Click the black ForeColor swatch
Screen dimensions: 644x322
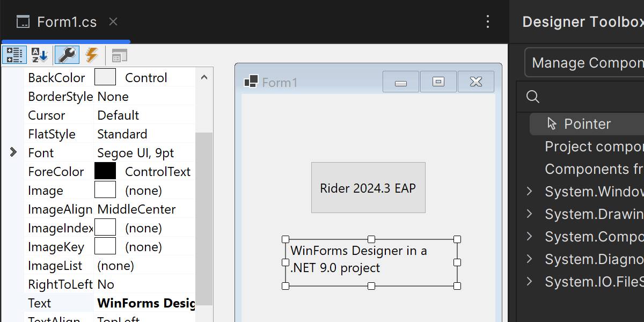coord(105,172)
